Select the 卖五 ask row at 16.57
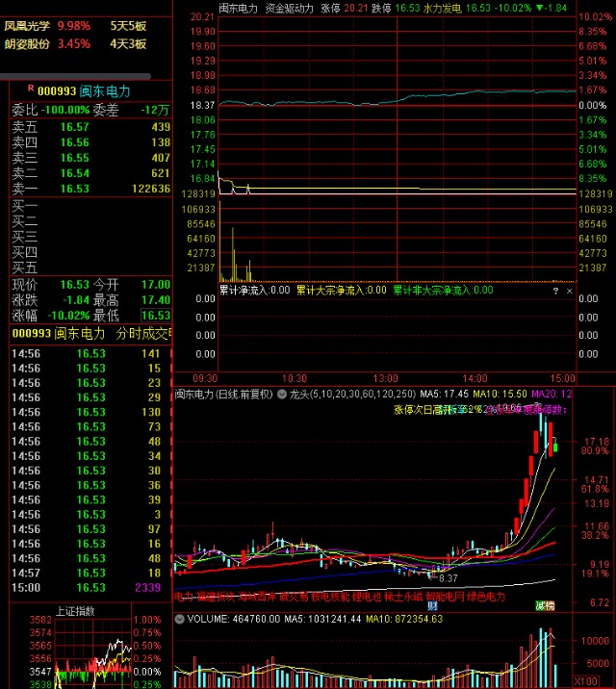 [x=90, y=127]
